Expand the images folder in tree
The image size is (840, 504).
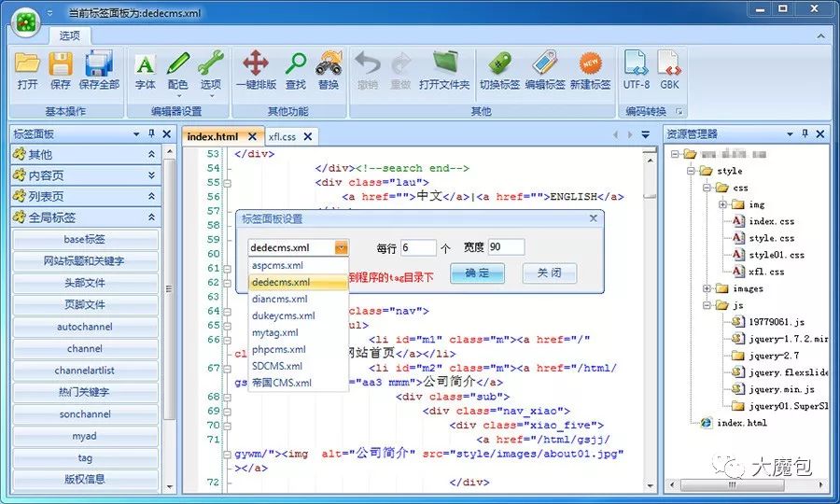[x=707, y=288]
